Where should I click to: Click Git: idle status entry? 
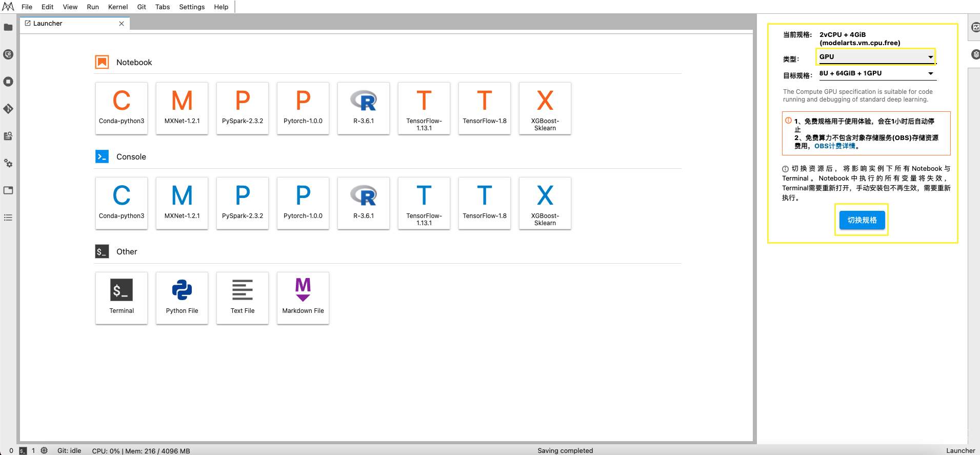coord(69,451)
